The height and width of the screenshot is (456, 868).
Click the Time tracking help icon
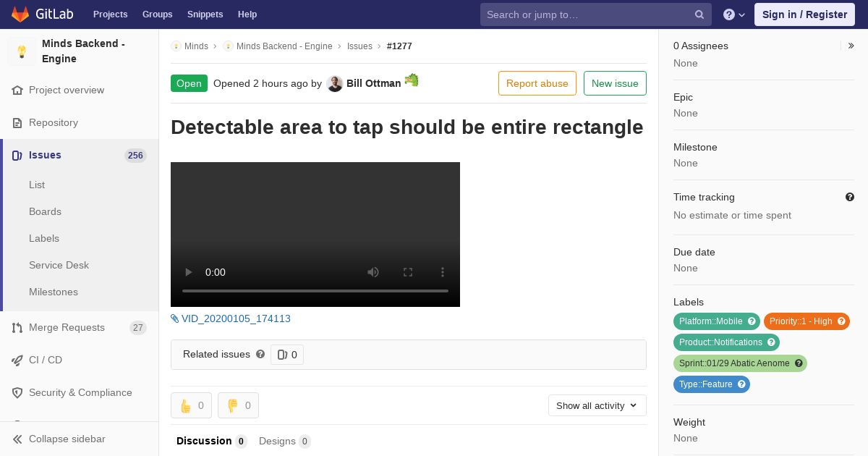point(850,197)
